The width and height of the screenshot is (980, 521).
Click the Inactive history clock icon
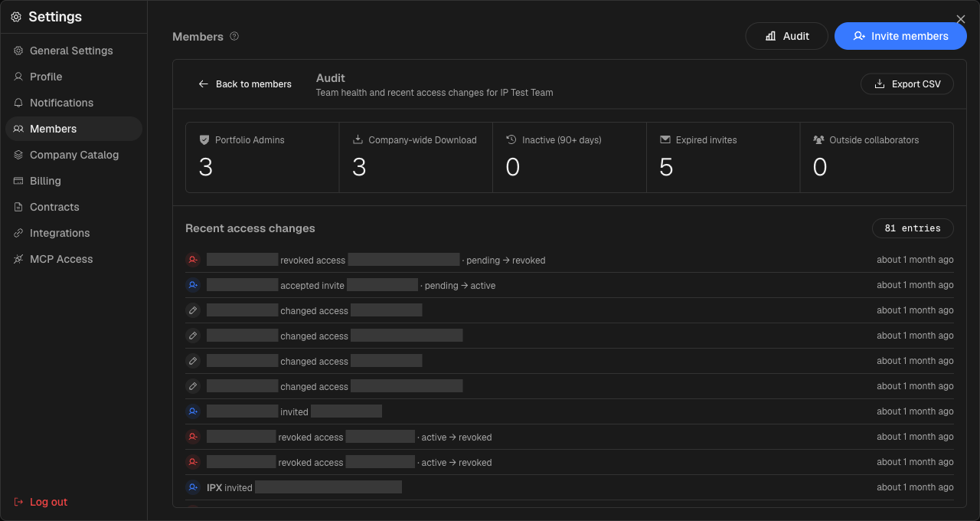(511, 140)
